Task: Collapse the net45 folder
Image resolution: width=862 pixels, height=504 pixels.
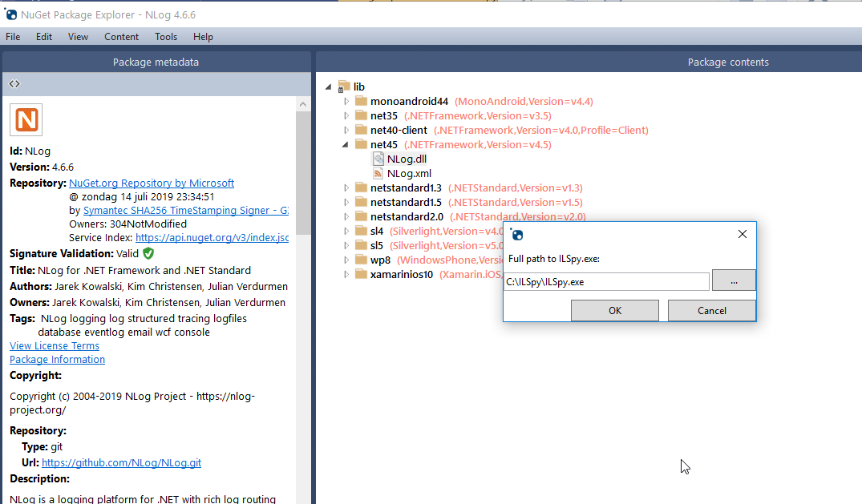Action: tap(346, 144)
